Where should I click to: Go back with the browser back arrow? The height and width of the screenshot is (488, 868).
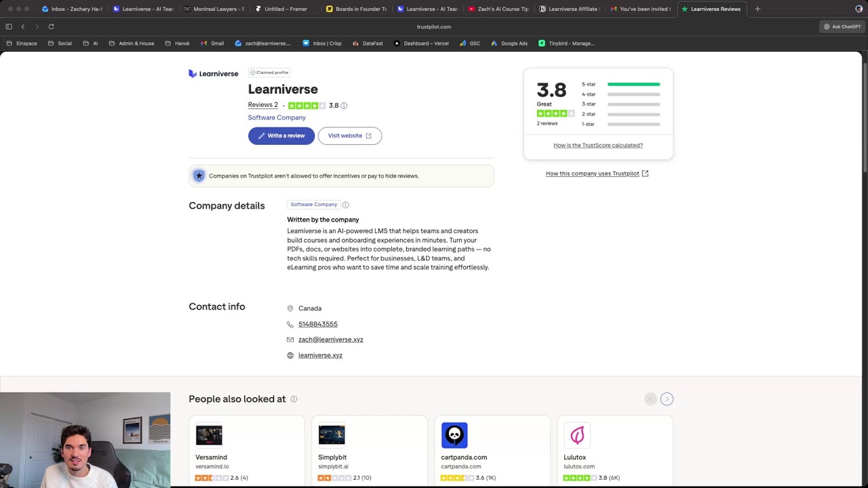[22, 26]
